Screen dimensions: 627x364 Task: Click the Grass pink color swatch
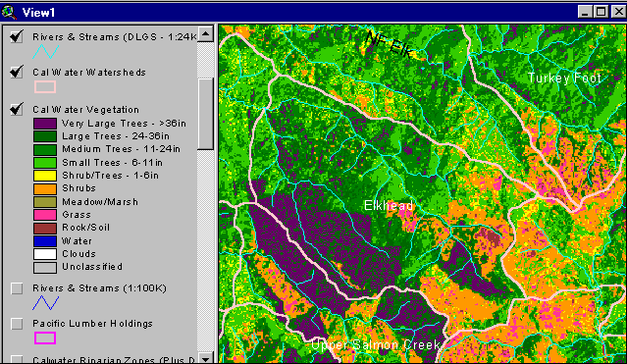coord(45,215)
